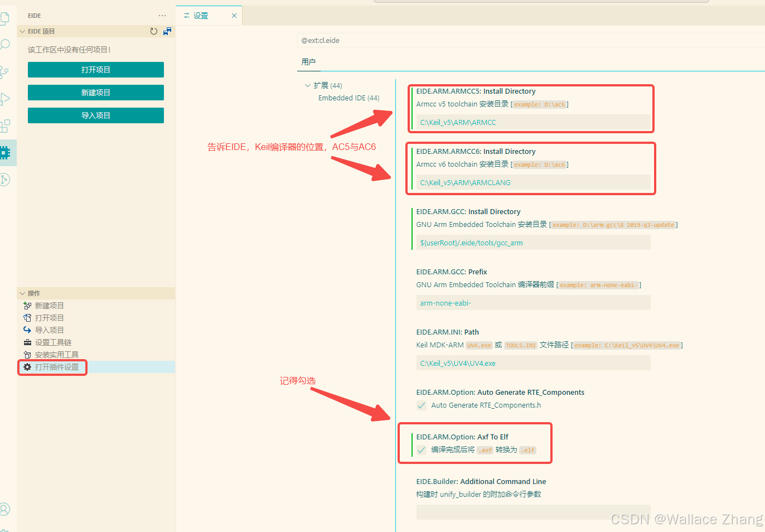Click EIDE.ARM.Option: Axf To Elf title
This screenshot has height=532, width=765.
[x=462, y=437]
